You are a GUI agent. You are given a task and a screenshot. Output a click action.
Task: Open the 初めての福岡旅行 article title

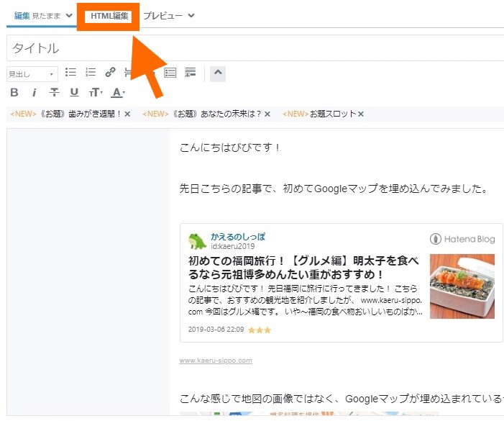pos(303,268)
